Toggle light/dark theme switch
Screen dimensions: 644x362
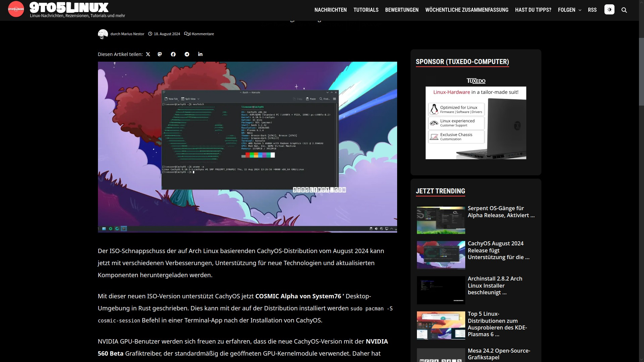click(609, 10)
